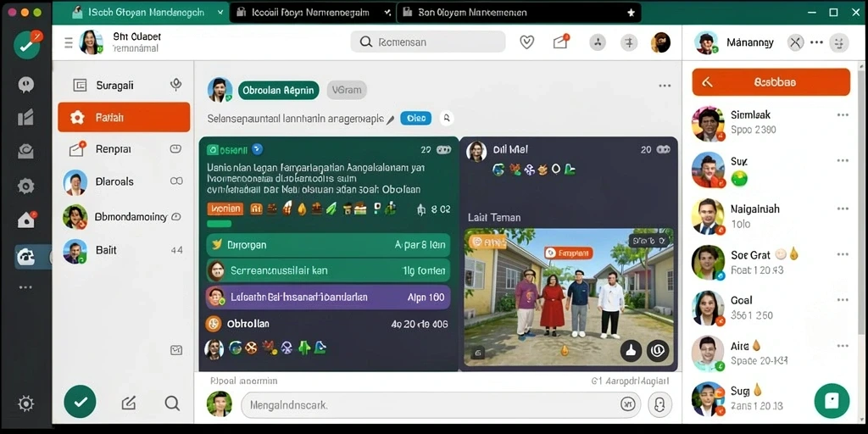Open the street scene image thumbnail
Viewport: 868px width, 434px height.
[x=569, y=298]
